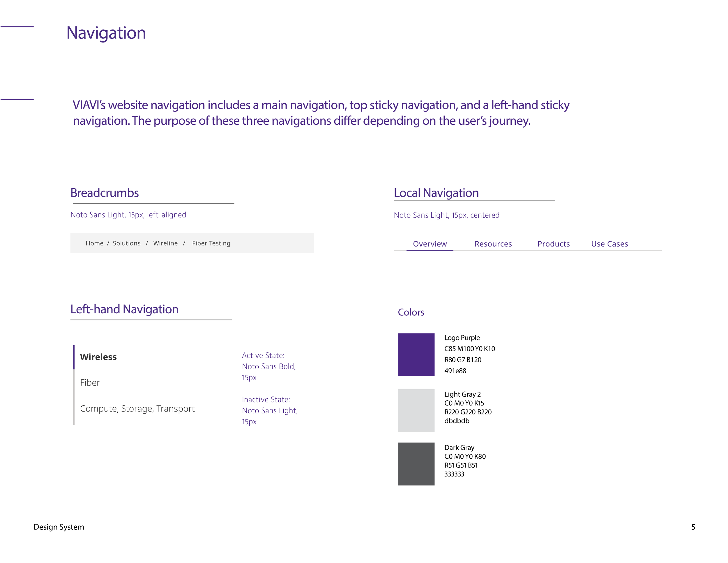Select Compute, Storage, Transport nav item

coord(137,408)
